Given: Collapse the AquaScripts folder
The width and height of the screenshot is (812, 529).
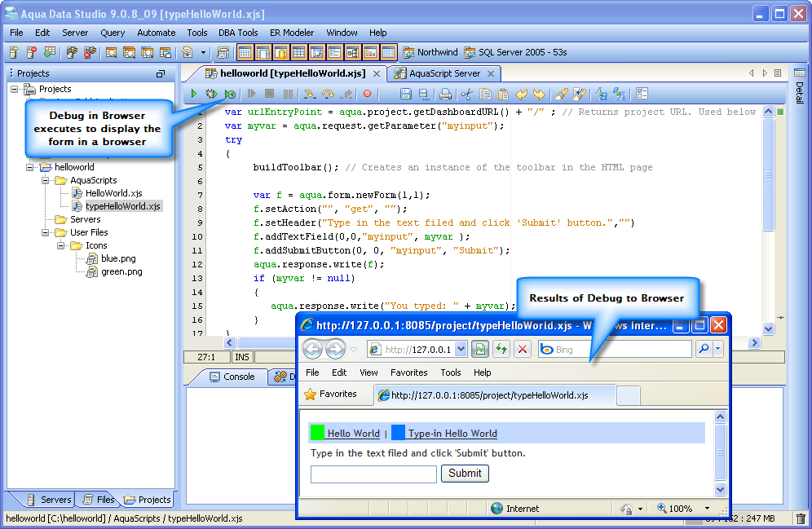Looking at the screenshot, I should pos(46,180).
